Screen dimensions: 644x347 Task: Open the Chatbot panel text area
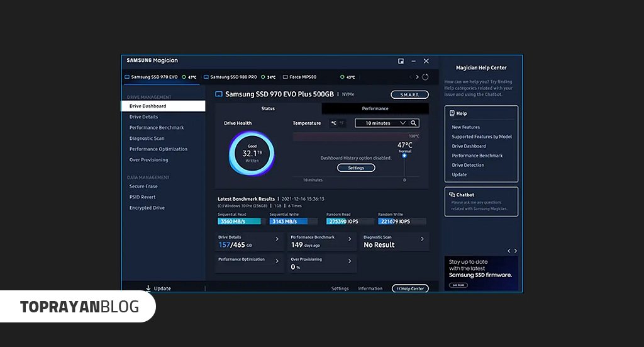479,205
